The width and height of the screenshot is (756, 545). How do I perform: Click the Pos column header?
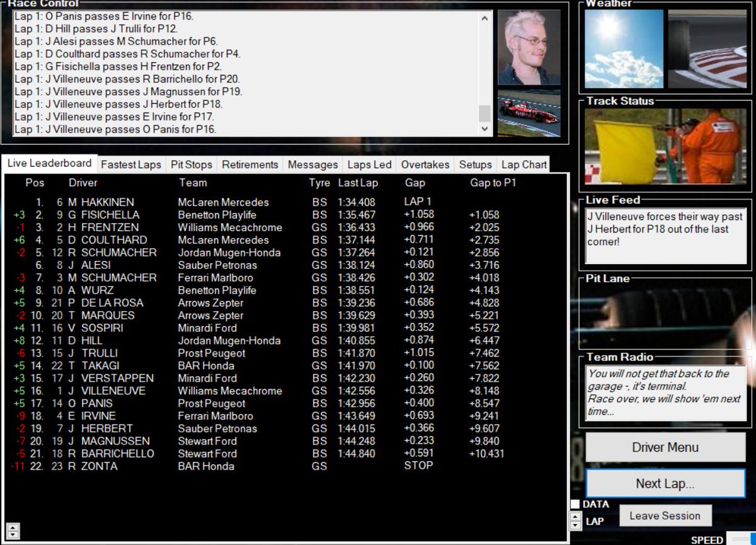[35, 183]
